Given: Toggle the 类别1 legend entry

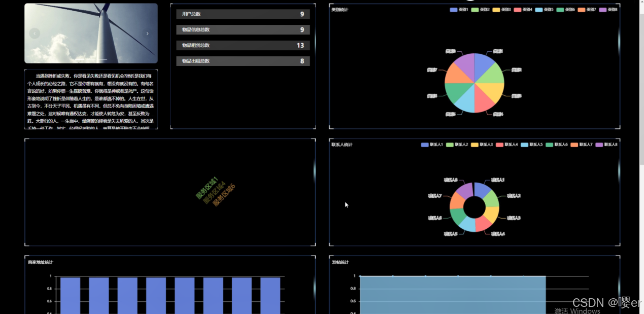Looking at the screenshot, I should [x=459, y=10].
